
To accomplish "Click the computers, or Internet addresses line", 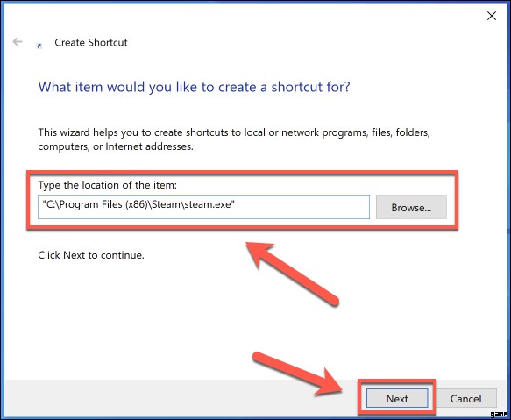I will click(116, 146).
